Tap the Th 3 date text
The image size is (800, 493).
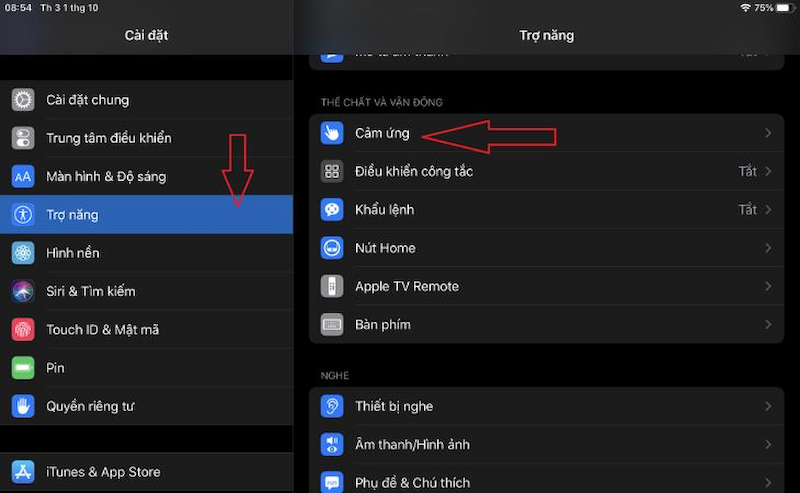tap(69, 8)
